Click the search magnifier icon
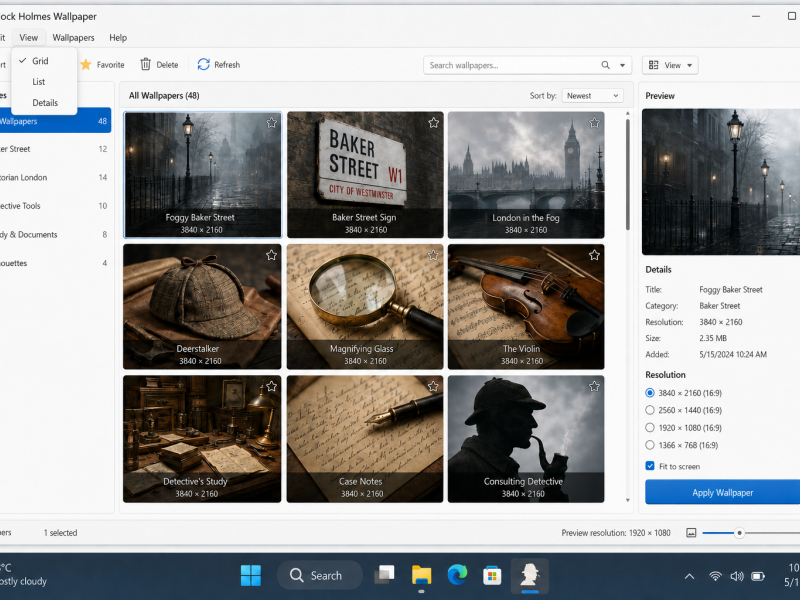The height and width of the screenshot is (600, 800). coord(605,65)
